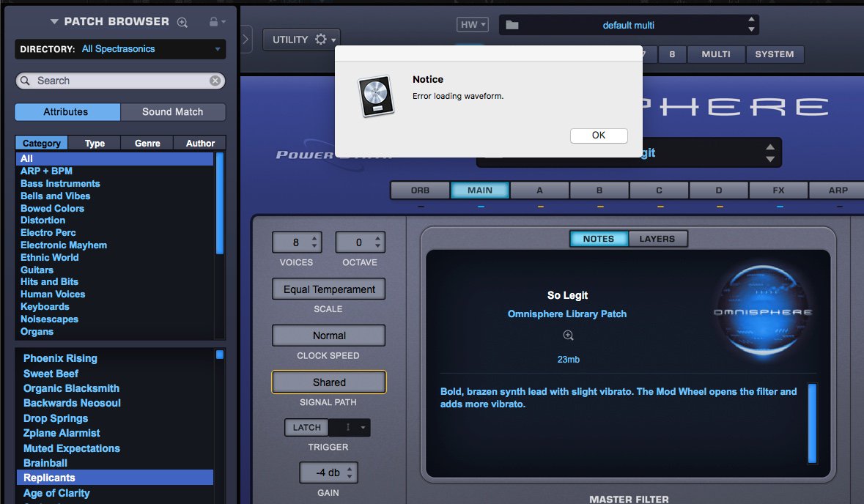Open the layer D tab
The width and height of the screenshot is (864, 504).
(x=718, y=190)
